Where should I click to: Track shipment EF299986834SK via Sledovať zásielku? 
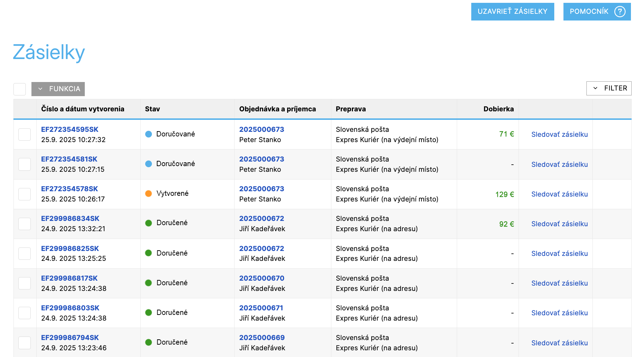click(560, 224)
